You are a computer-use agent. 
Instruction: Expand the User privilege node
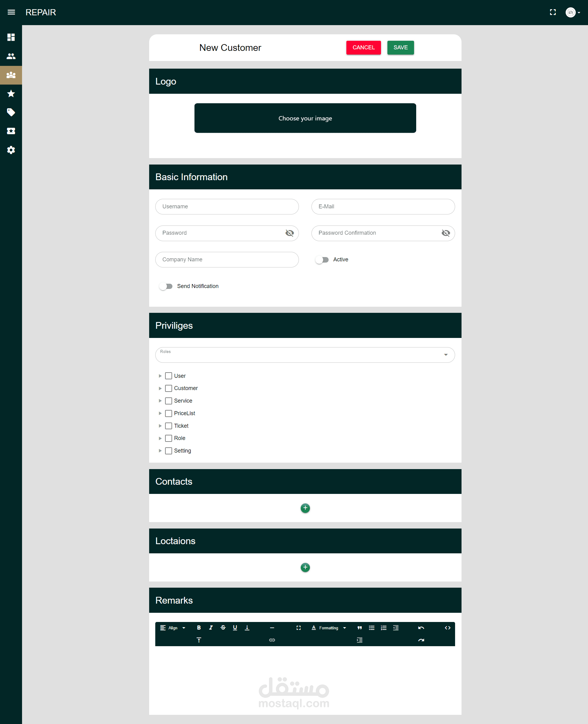point(160,376)
